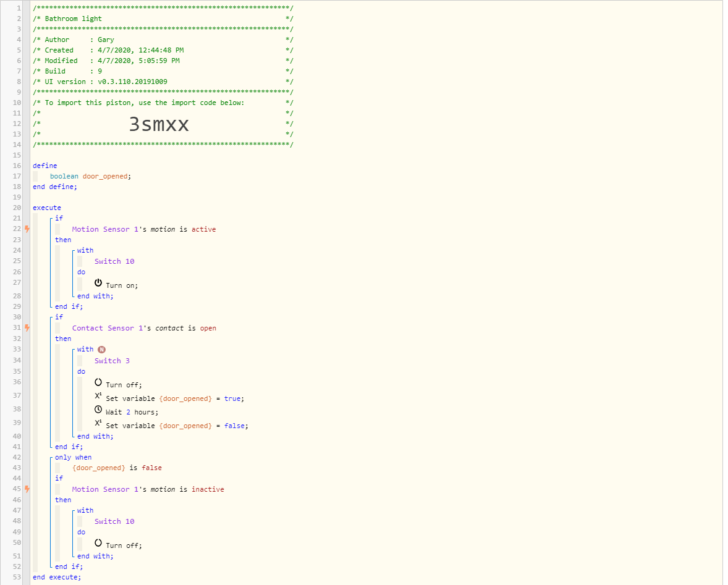Click 'Contact Sensor 1's contact is open' condition
Viewport: 728px width, 585px height.
point(144,328)
